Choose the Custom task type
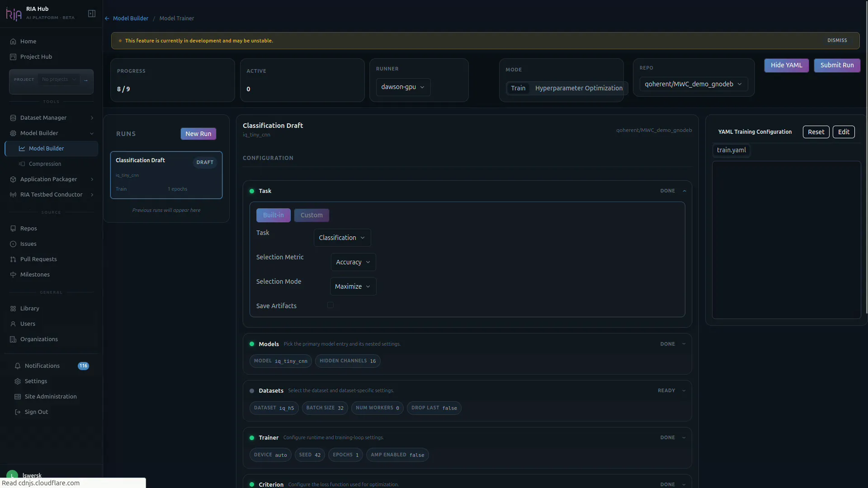 (x=311, y=215)
